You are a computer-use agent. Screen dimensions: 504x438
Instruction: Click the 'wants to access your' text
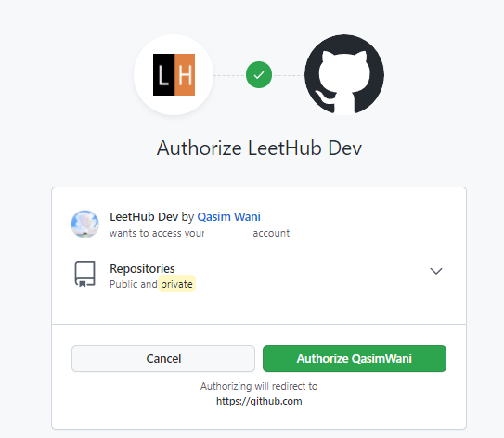[x=157, y=233]
